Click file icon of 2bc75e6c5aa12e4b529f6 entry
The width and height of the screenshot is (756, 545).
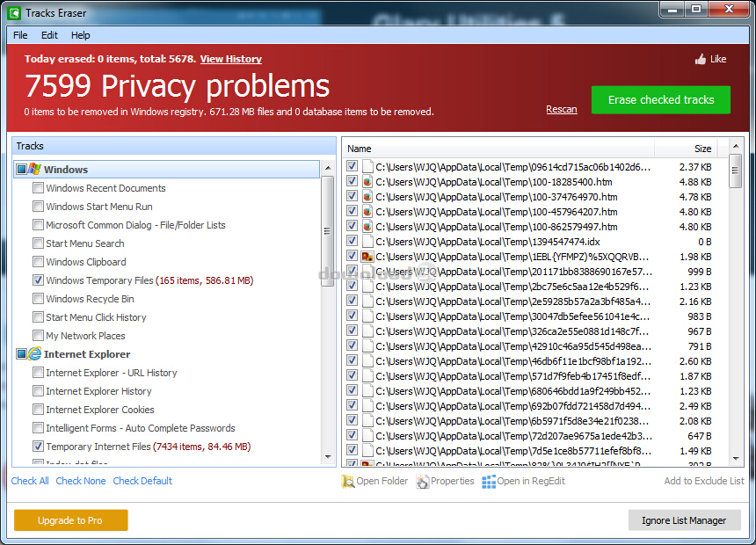tap(367, 287)
